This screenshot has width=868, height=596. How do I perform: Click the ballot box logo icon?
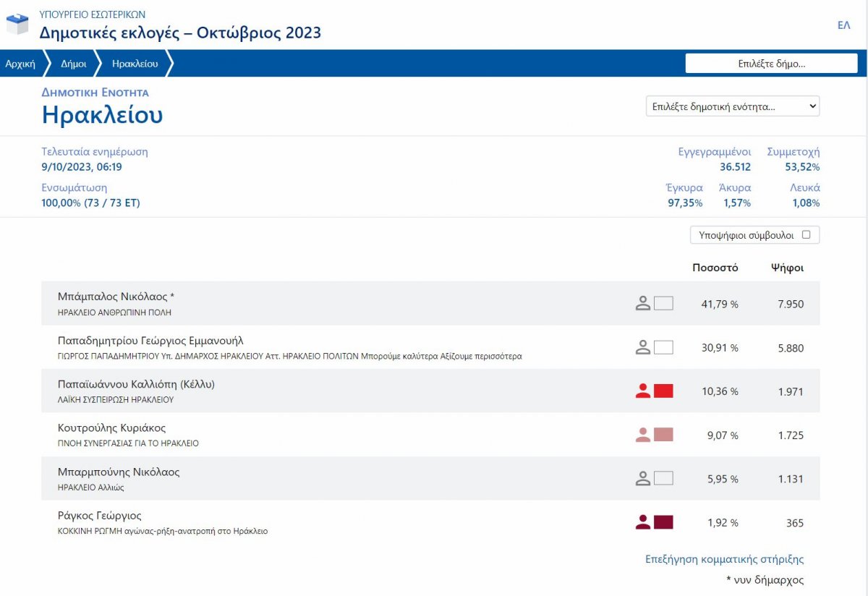pos(17,25)
